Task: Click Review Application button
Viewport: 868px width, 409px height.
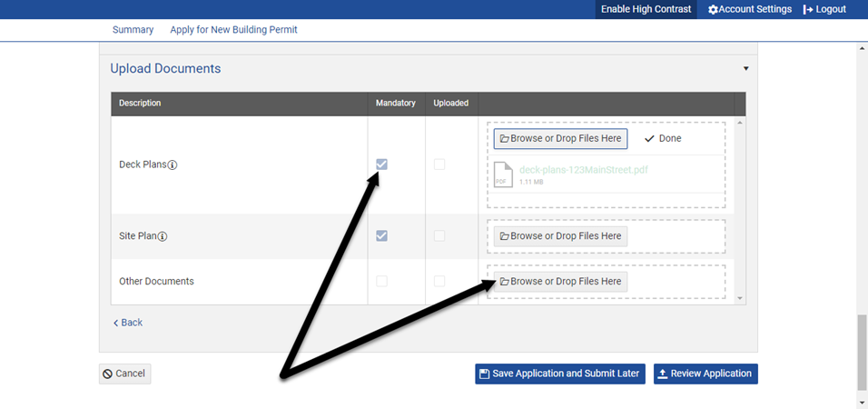Action: (705, 374)
